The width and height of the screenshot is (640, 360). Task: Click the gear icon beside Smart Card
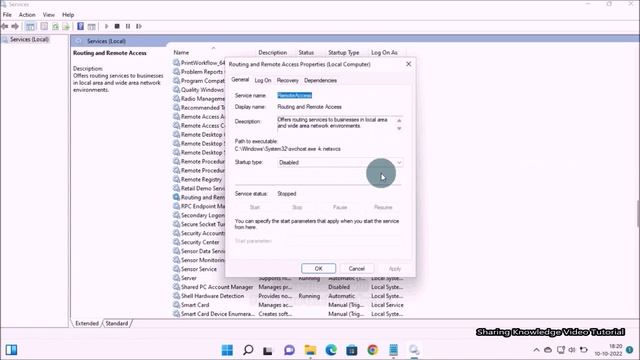point(176,305)
